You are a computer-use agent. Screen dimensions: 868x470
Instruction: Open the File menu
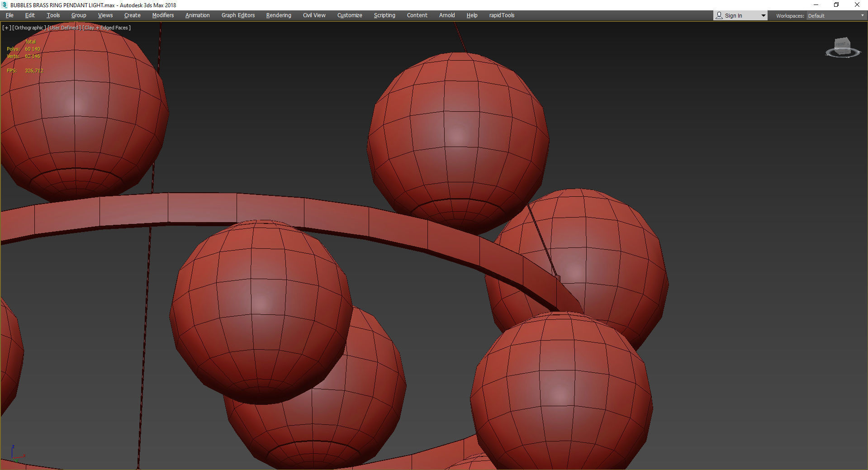click(x=9, y=15)
